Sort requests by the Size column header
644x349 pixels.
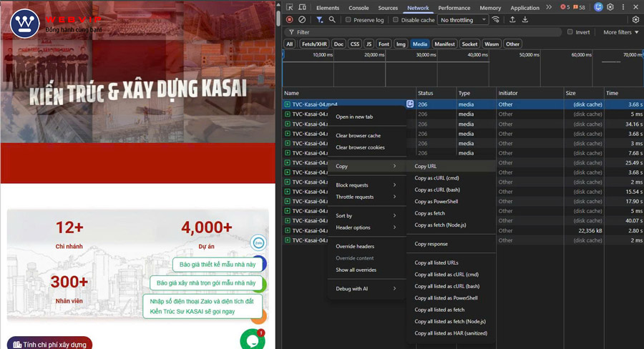pos(584,93)
